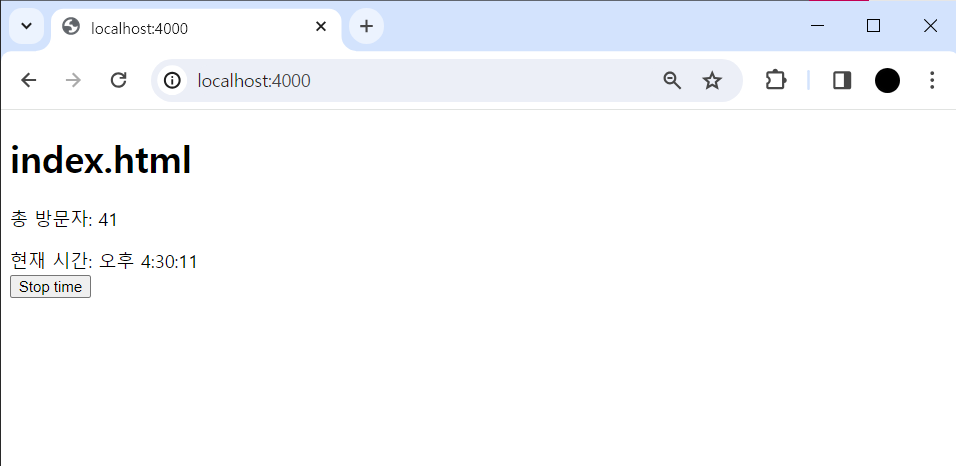Click the 현재 시간 clock text

104,262
